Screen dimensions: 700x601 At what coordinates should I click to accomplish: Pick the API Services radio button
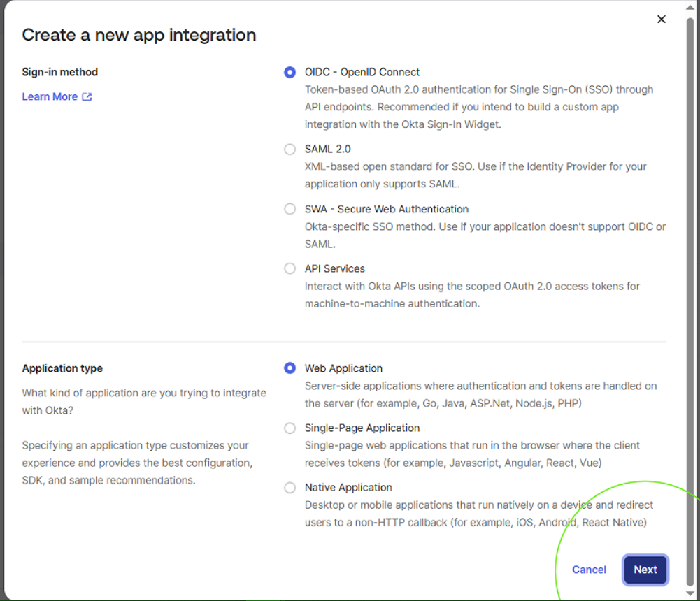[290, 268]
